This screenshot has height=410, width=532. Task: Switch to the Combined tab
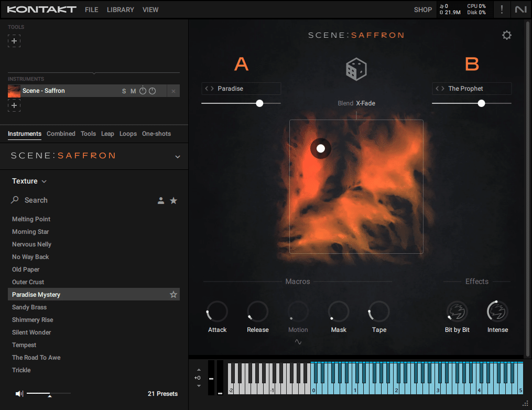click(x=61, y=134)
